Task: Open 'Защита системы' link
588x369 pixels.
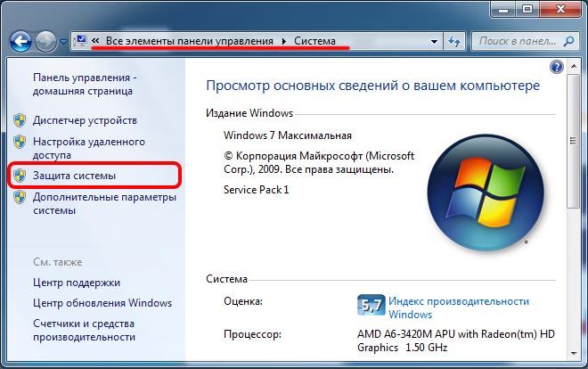Action: (x=74, y=176)
